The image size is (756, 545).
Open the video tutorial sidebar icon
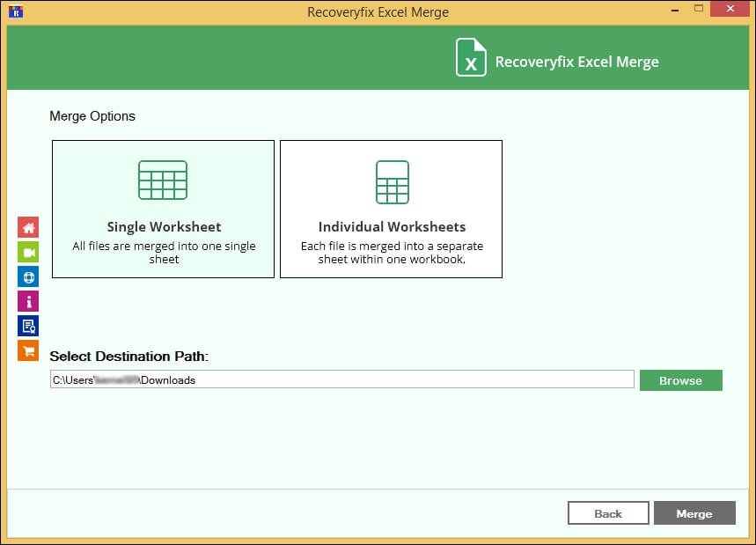pos(28,252)
